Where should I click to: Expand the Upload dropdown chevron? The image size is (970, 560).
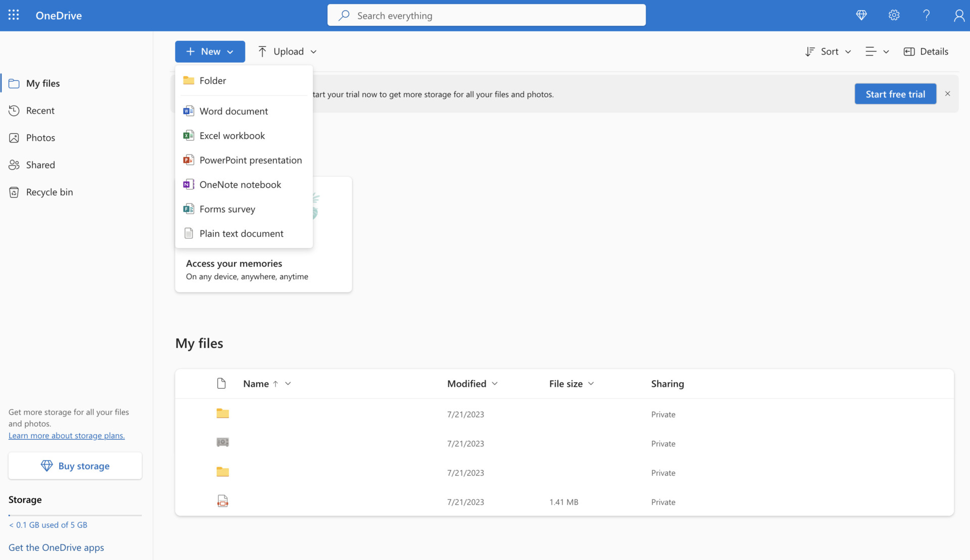313,51
